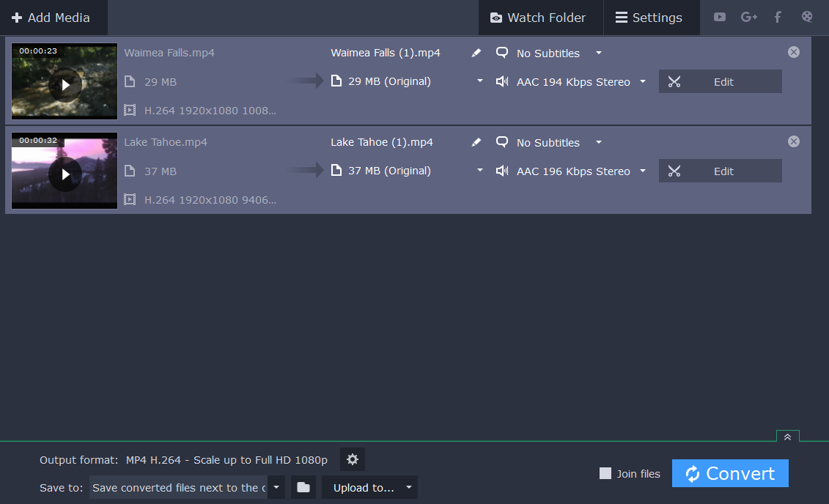Image resolution: width=829 pixels, height=504 pixels.
Task: Expand subtitles dropdown for Waimea Falls
Action: (599, 53)
